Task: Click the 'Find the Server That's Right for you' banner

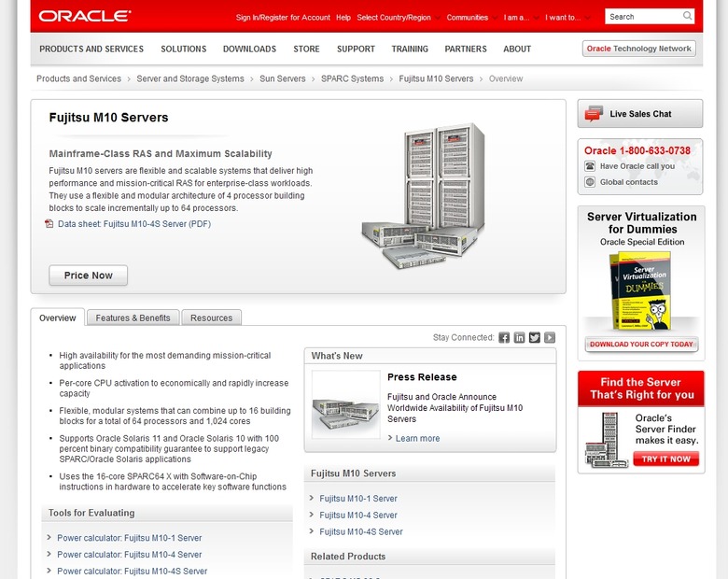Action: pos(641,388)
